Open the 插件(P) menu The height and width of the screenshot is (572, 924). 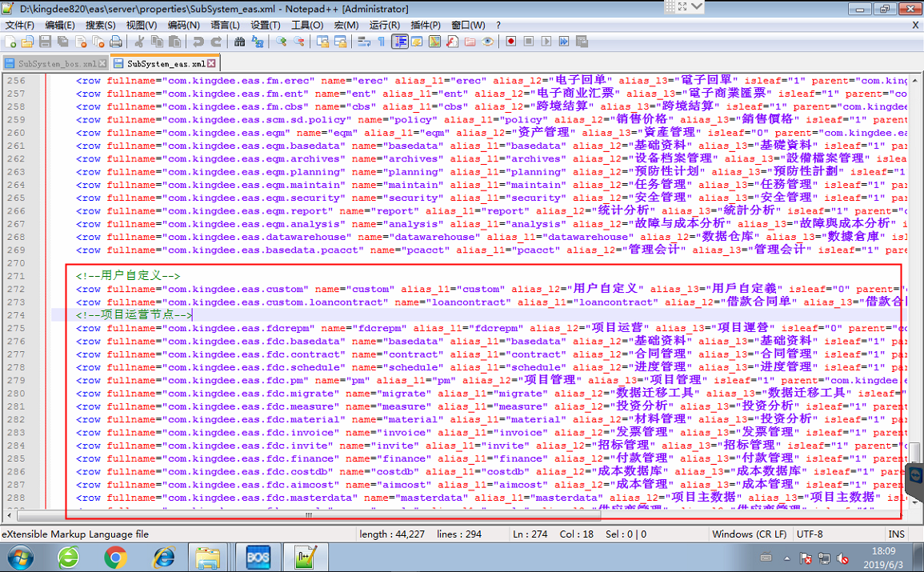click(426, 25)
